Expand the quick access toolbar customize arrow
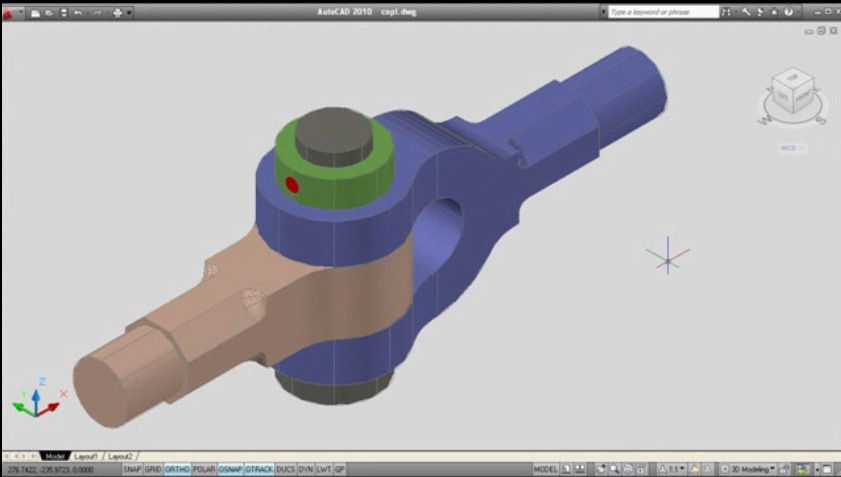Screen dimensions: 841x477 pyautogui.click(x=130, y=13)
